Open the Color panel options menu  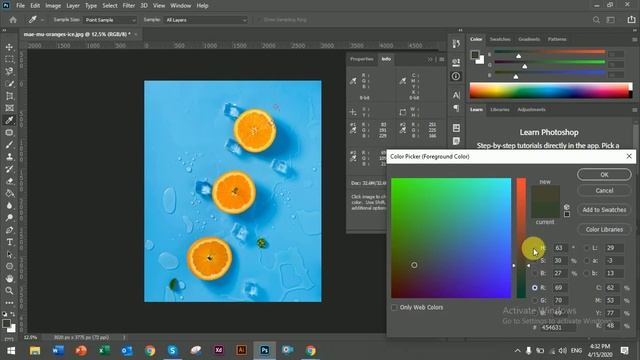point(635,40)
